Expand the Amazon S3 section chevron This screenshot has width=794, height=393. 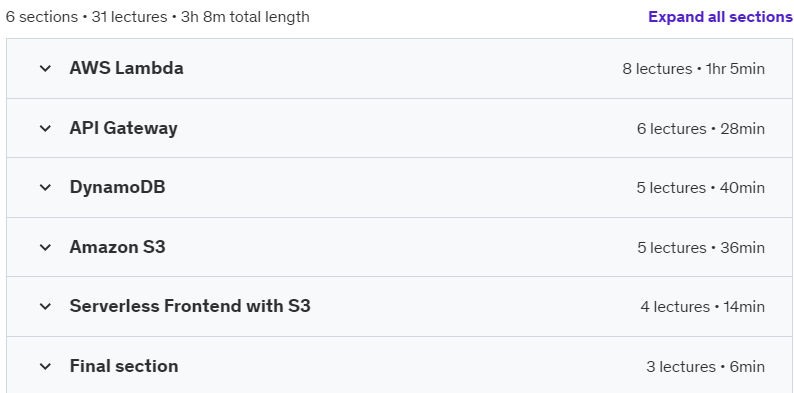(x=46, y=247)
